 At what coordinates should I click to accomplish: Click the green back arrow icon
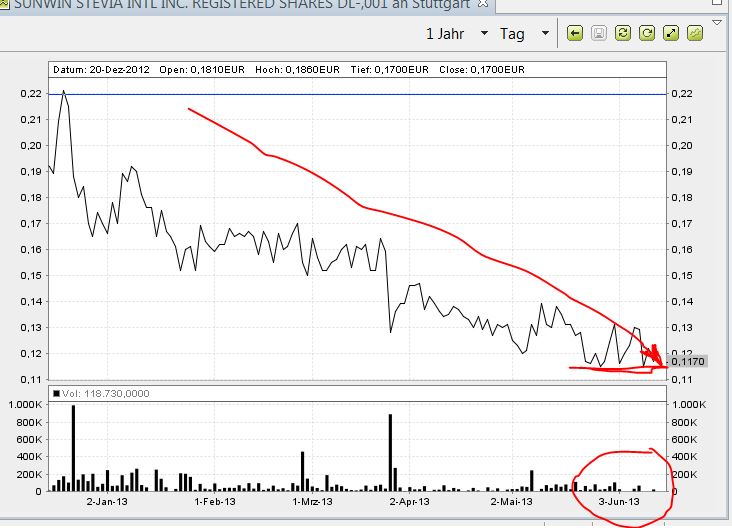pos(575,34)
